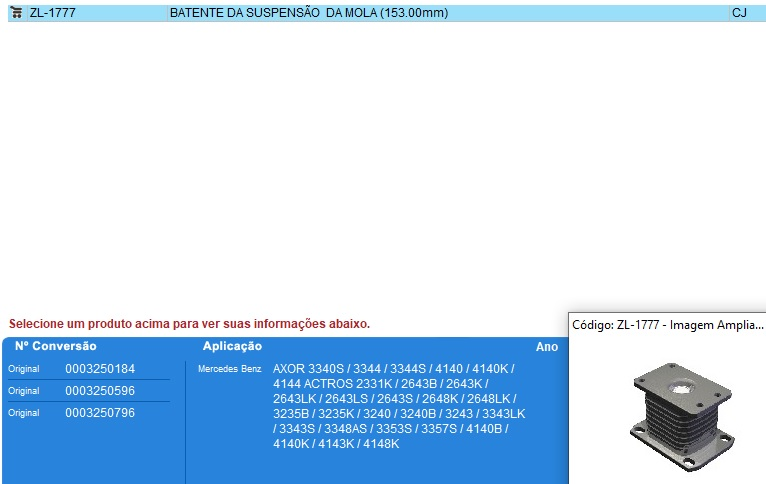Viewport: 766px width, 484px height.
Task: Click the BATENTE DA SUSPENSÃO DA MOLA description
Action: click(308, 13)
